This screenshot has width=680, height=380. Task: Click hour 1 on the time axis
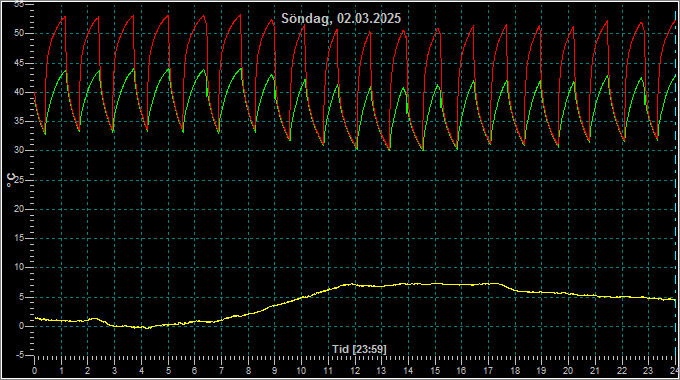[62, 371]
